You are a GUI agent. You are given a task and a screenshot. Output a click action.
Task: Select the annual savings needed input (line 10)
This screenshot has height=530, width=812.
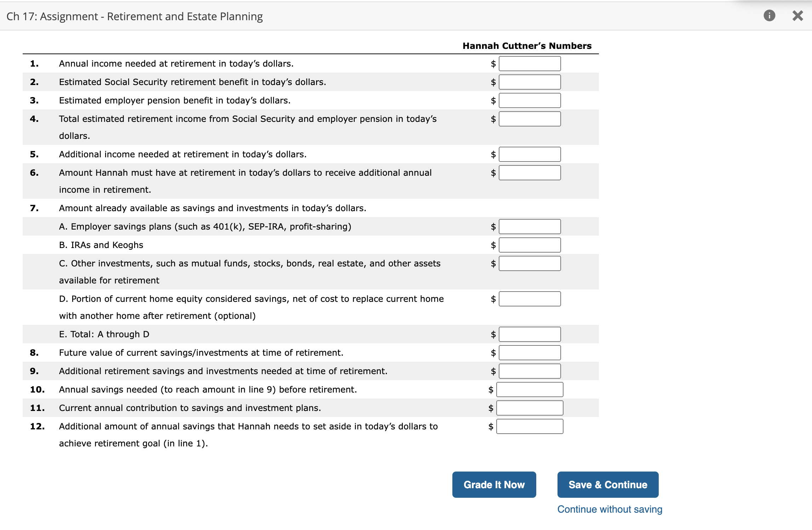(x=530, y=390)
